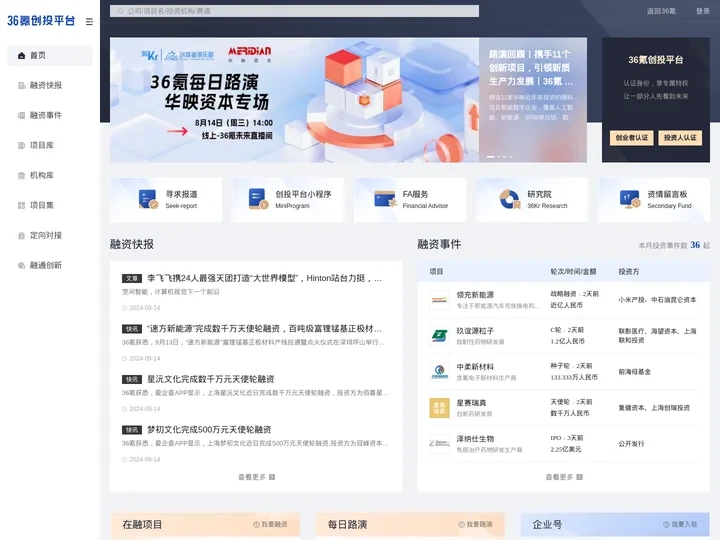Open the 研究院 36Kr Research icon
The image size is (720, 540).
click(509, 200)
